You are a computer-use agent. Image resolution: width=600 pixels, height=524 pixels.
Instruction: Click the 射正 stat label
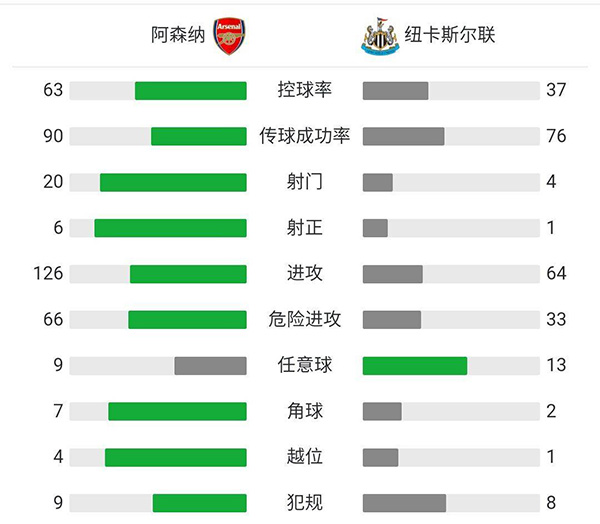coord(304,228)
